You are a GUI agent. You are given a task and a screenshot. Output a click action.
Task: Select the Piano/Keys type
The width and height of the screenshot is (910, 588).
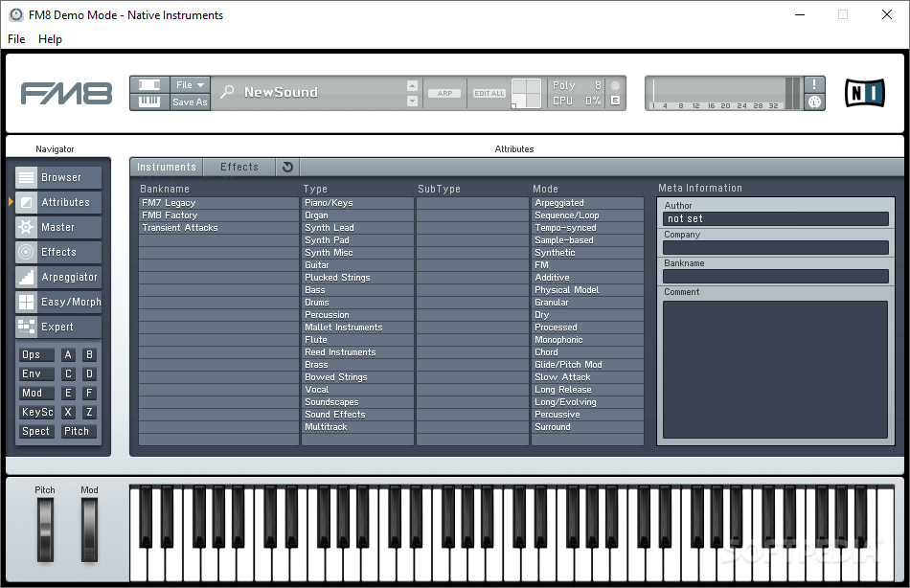357,203
